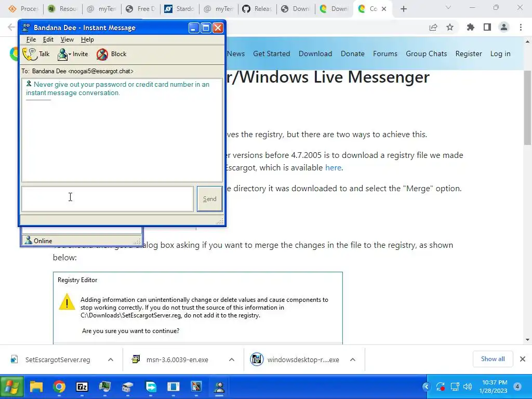The image size is (532, 399).
Task: Click the Windows Start button
Action: [x=11, y=387]
